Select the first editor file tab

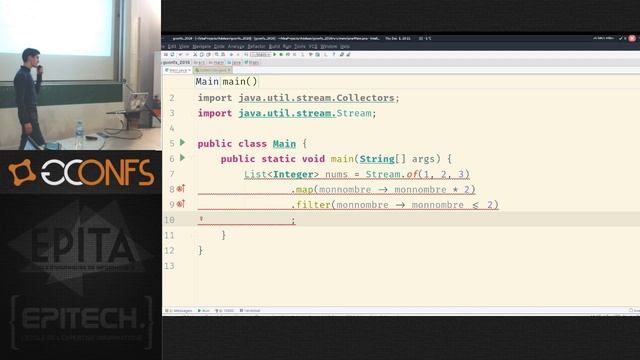pos(178,70)
